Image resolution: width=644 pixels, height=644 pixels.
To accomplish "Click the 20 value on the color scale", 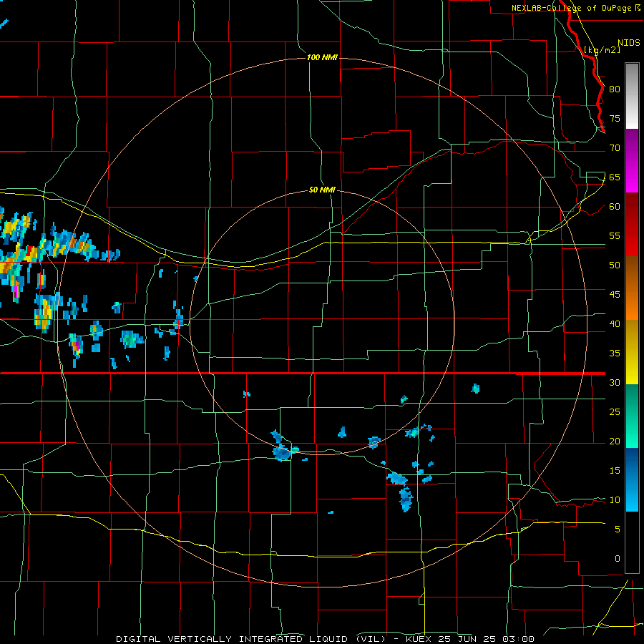I will [x=615, y=441].
